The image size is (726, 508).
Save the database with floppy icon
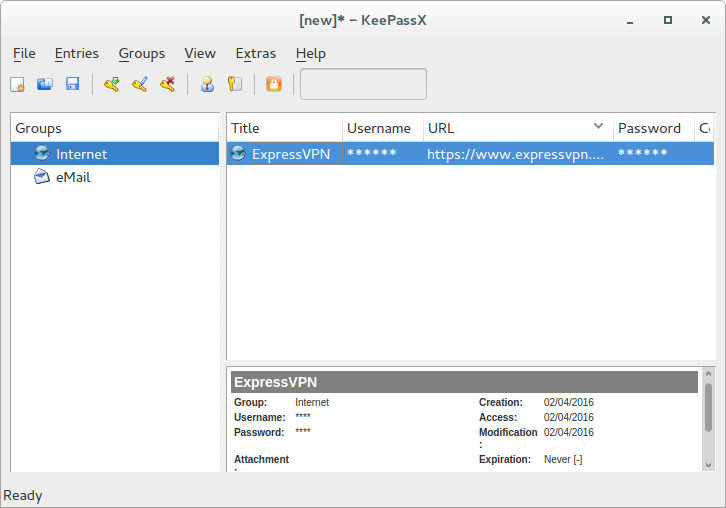click(72, 85)
